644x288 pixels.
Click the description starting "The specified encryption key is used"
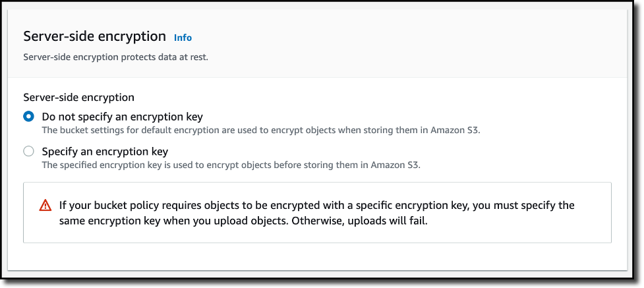click(231, 165)
